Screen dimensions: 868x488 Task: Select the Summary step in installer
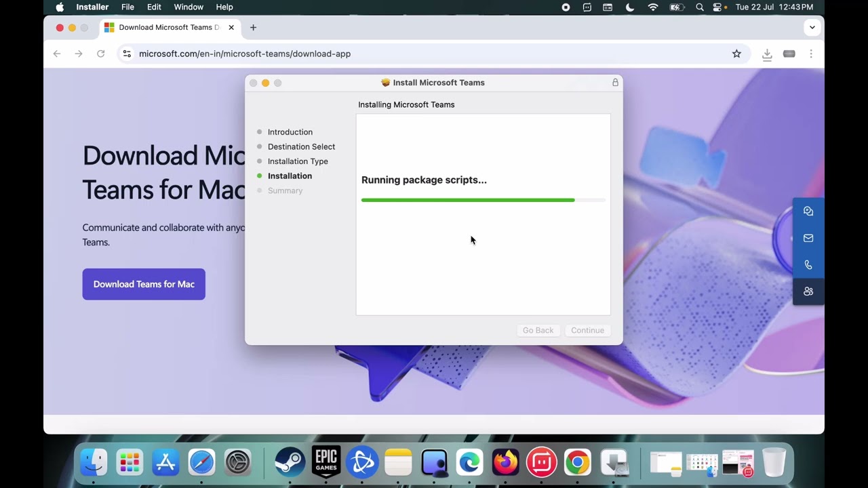pos(285,190)
